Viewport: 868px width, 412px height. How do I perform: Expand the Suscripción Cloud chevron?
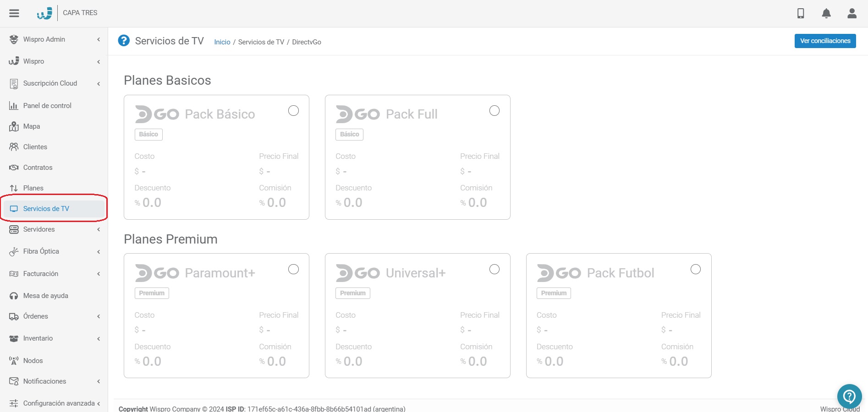pyautogui.click(x=99, y=83)
